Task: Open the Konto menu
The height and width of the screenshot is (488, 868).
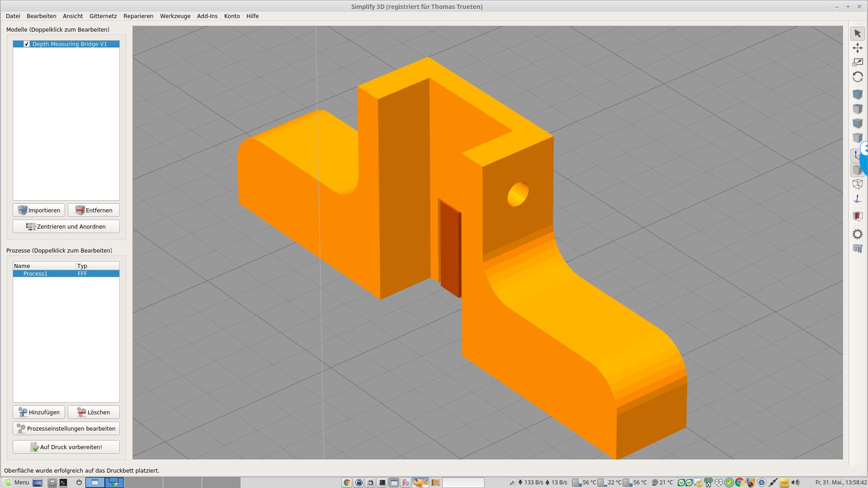Action: click(x=232, y=16)
